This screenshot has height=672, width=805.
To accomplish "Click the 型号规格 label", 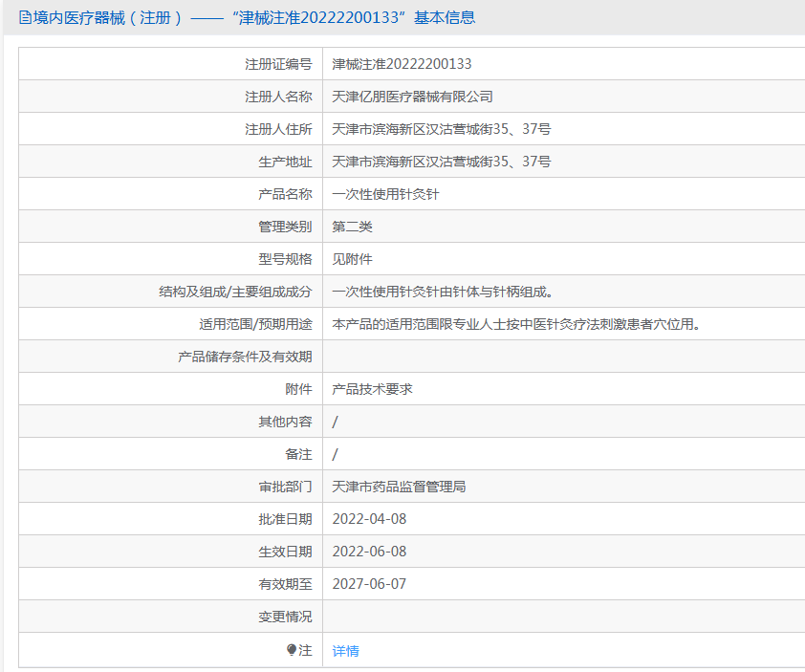I will pos(285,259).
